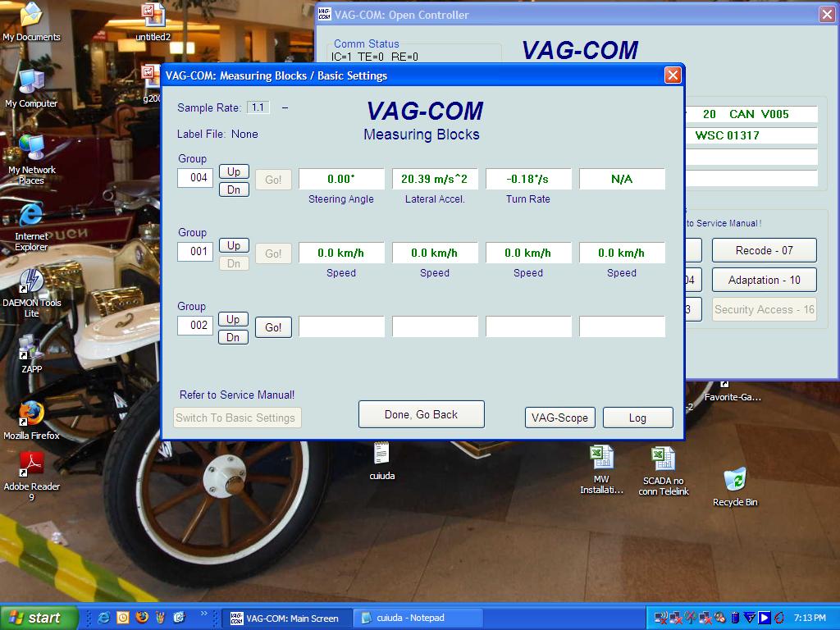Increase group 001 with Up button
840x630 pixels.
(234, 245)
